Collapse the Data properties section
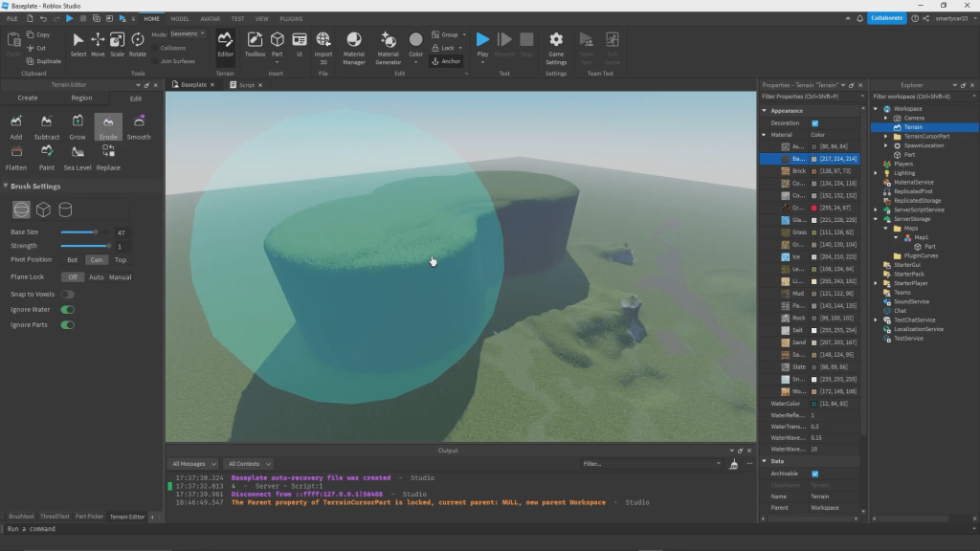This screenshot has height=551, width=980. (765, 462)
